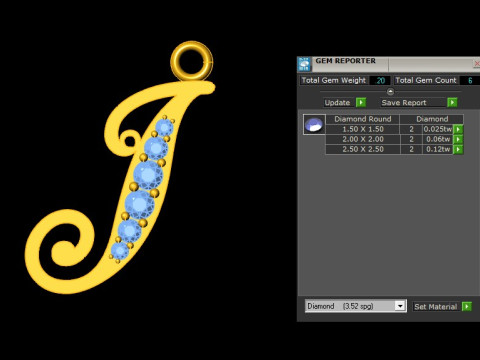
Task: Click the Gem Reporter panel icon
Action: point(304,64)
